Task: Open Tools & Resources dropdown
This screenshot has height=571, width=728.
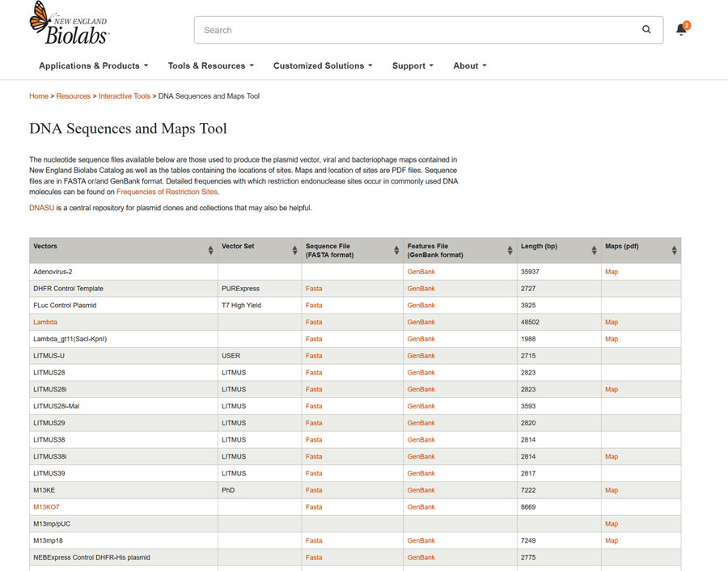Action: click(210, 66)
